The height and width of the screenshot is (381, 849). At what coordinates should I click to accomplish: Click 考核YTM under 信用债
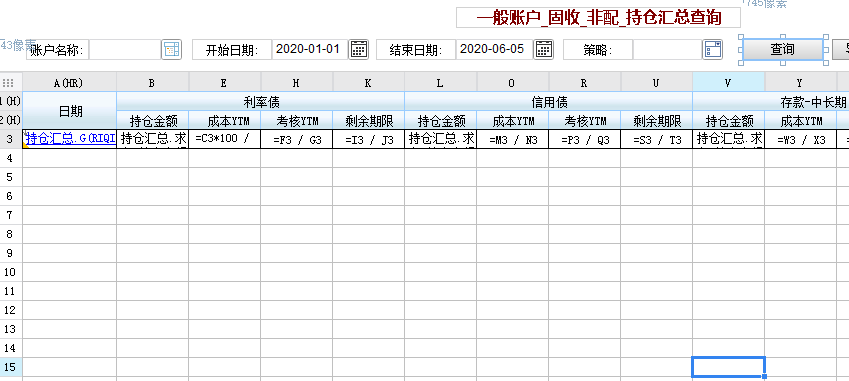[x=585, y=120]
